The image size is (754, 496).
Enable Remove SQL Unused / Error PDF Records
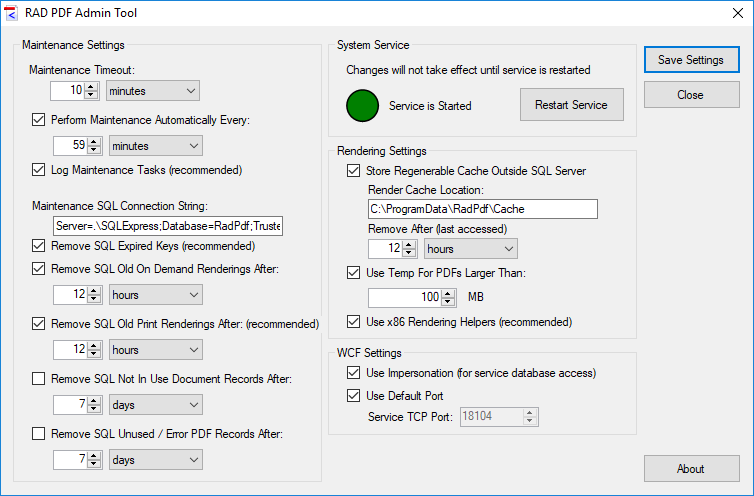pyautogui.click(x=38, y=433)
